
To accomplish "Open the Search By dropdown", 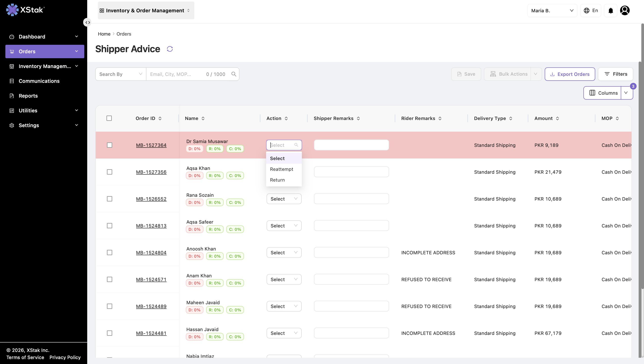I will (x=121, y=74).
